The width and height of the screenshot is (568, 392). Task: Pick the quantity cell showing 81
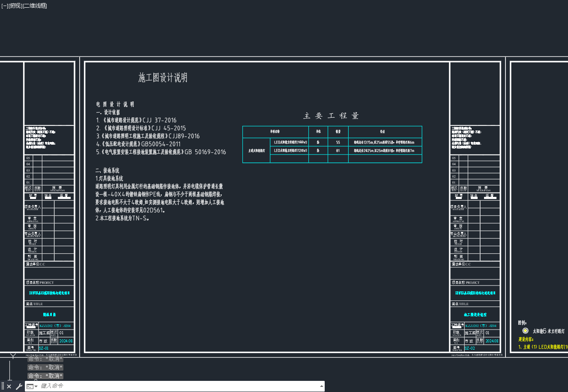tap(338, 151)
